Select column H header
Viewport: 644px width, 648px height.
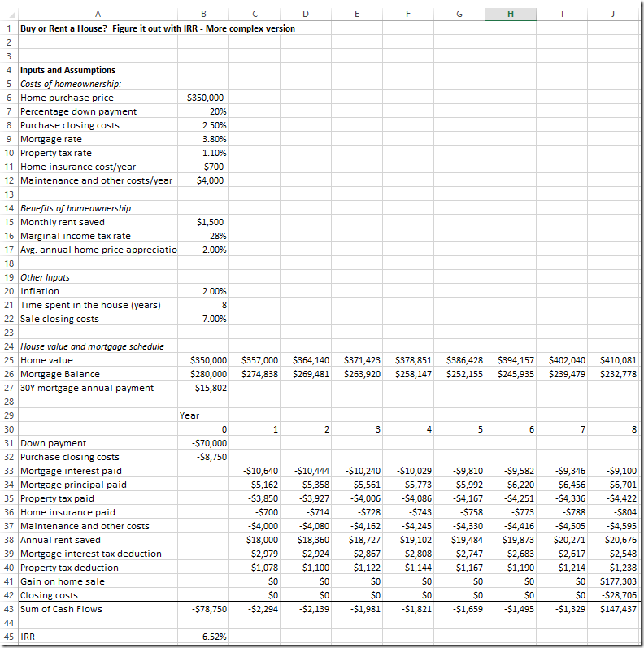tap(511, 14)
